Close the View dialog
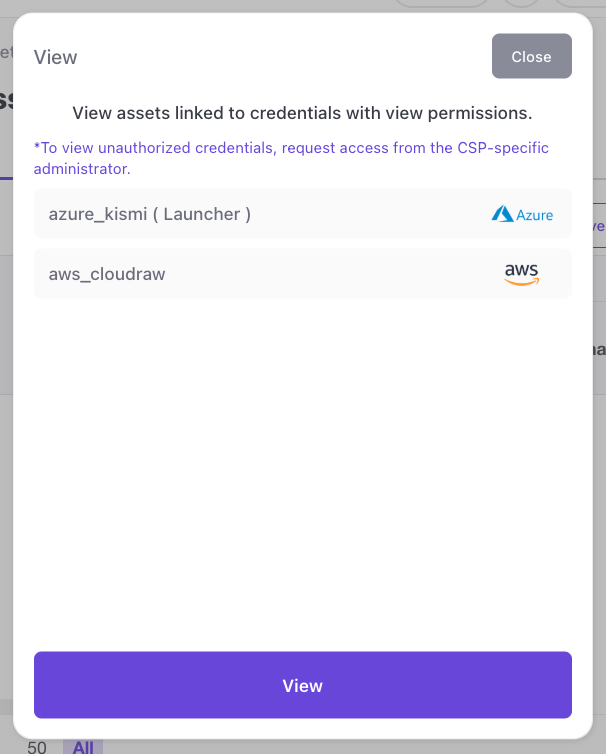Screen dimensions: 606x754 [531, 56]
